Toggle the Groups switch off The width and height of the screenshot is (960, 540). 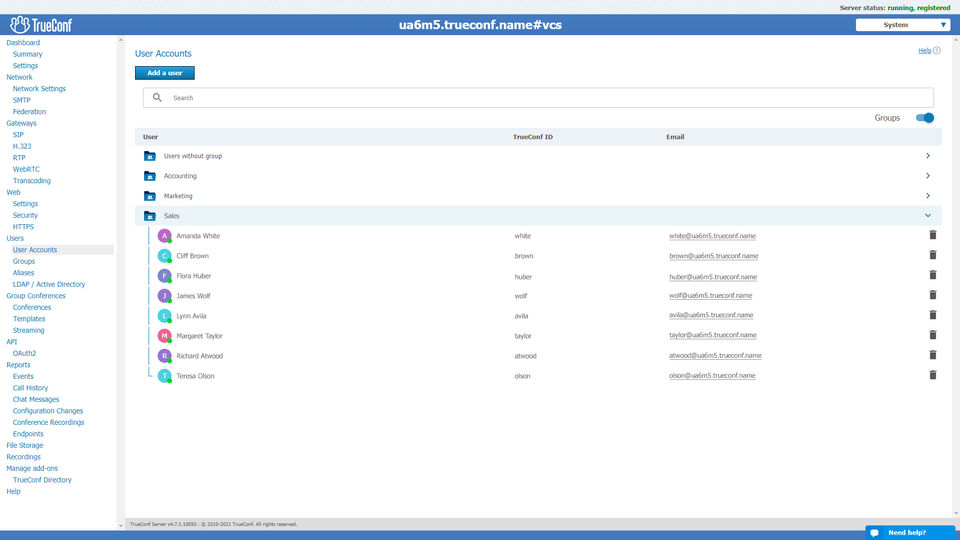point(924,118)
